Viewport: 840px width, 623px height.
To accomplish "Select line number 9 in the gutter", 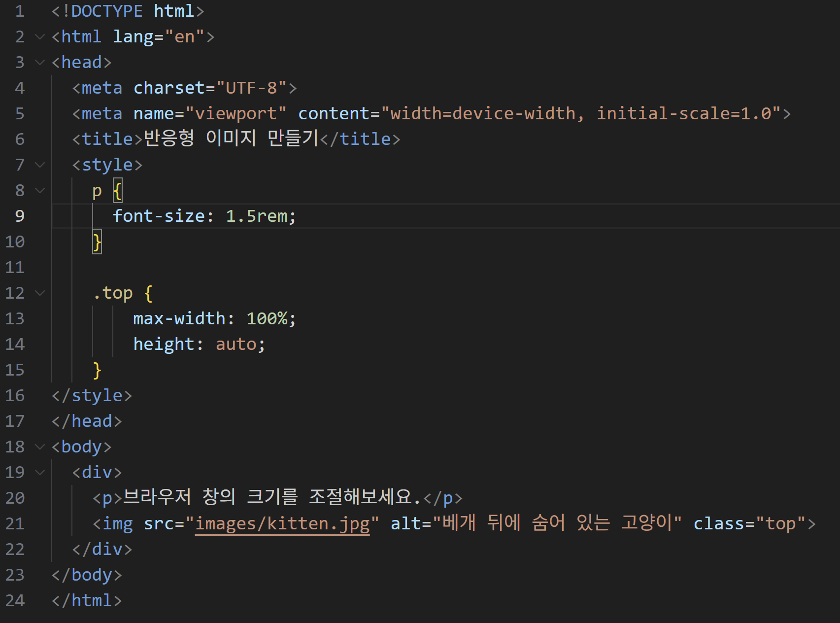I will tap(20, 216).
